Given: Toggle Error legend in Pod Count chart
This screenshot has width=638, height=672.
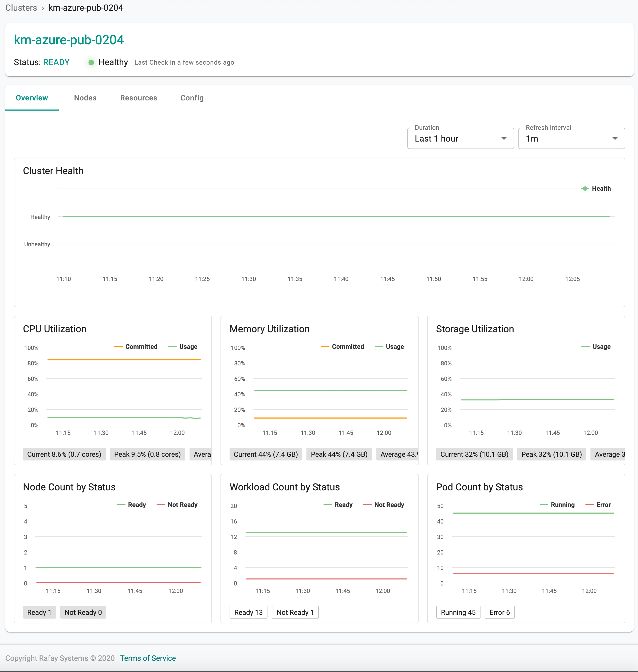Looking at the screenshot, I should pyautogui.click(x=598, y=505).
